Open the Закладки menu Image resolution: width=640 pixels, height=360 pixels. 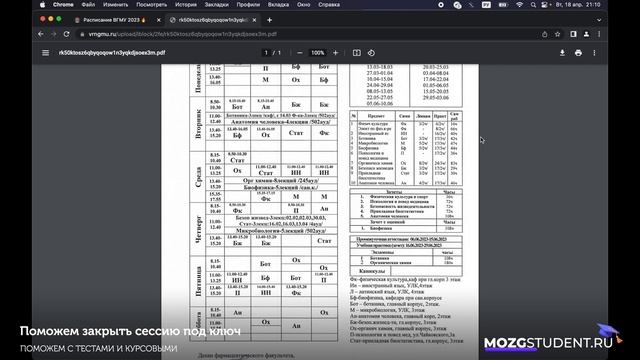(x=216, y=5)
